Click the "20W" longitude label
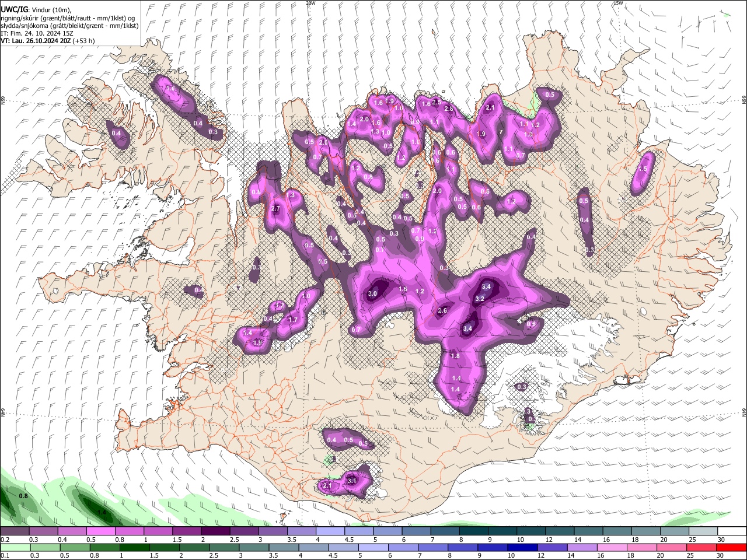The height and width of the screenshot is (560, 747). [310, 3]
